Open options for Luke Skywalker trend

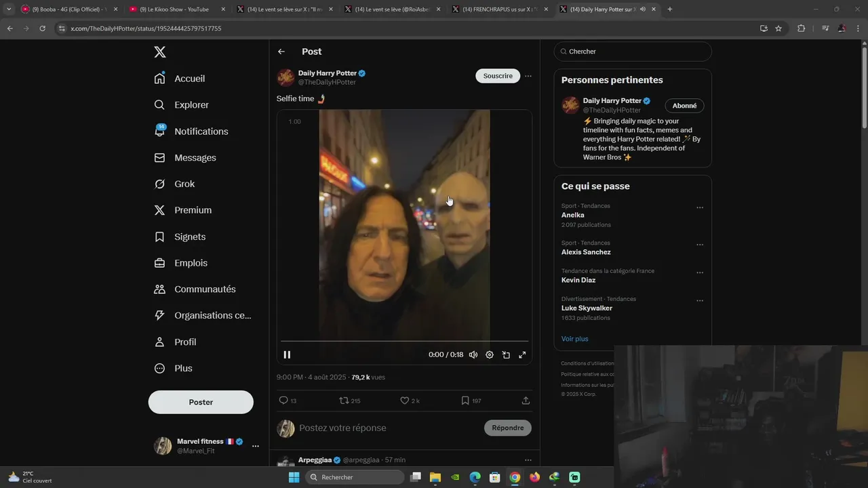click(700, 301)
